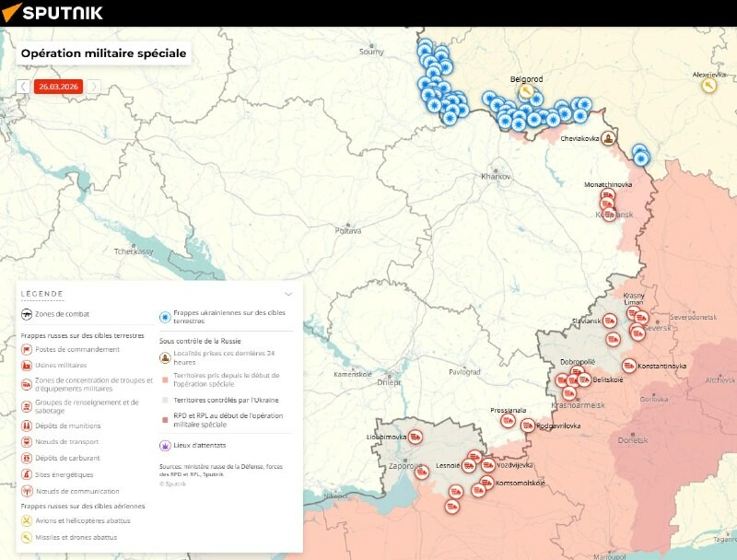Select the strike marker near Slaviansk
Viewport: 737px width, 560px height.
tap(610, 321)
